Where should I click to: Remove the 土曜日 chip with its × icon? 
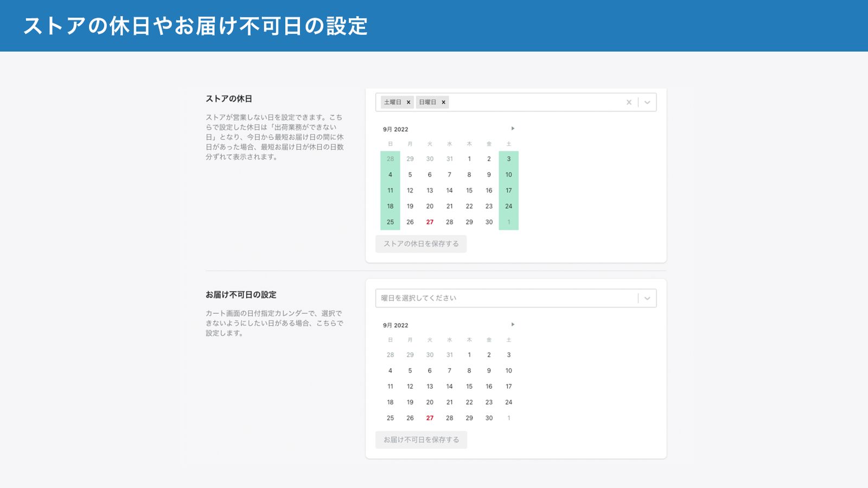[x=409, y=102]
